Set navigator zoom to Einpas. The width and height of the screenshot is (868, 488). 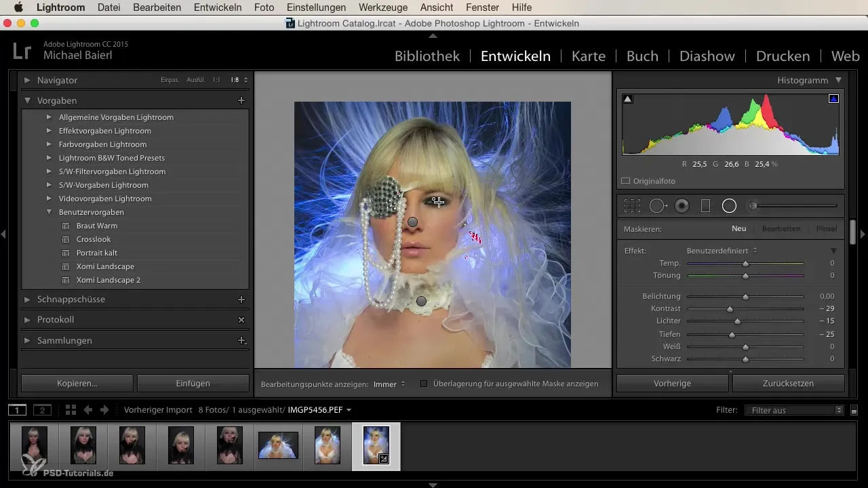[x=170, y=80]
